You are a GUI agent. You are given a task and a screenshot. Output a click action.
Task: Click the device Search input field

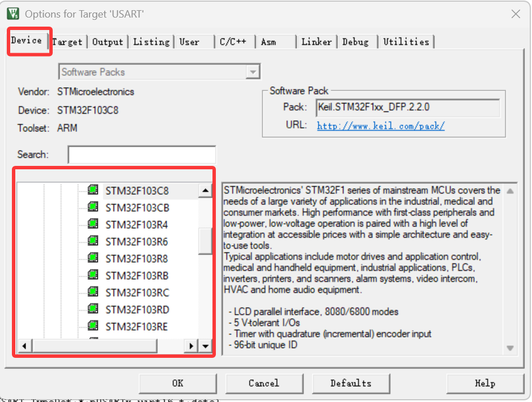point(142,155)
